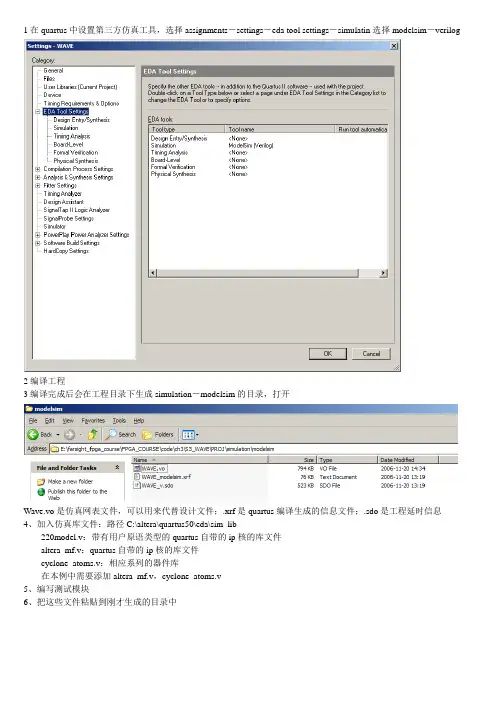Click Make a new folder link
This screenshot has height=702, width=496.
70,481
